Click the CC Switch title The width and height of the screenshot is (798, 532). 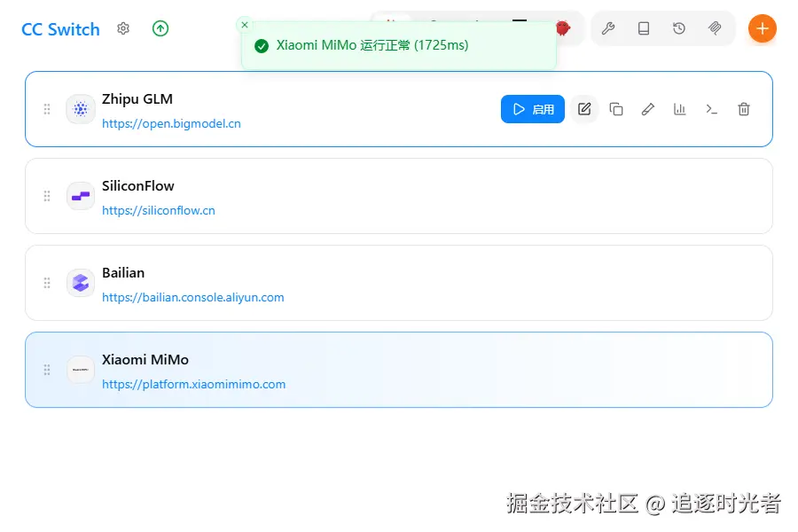[x=60, y=29]
